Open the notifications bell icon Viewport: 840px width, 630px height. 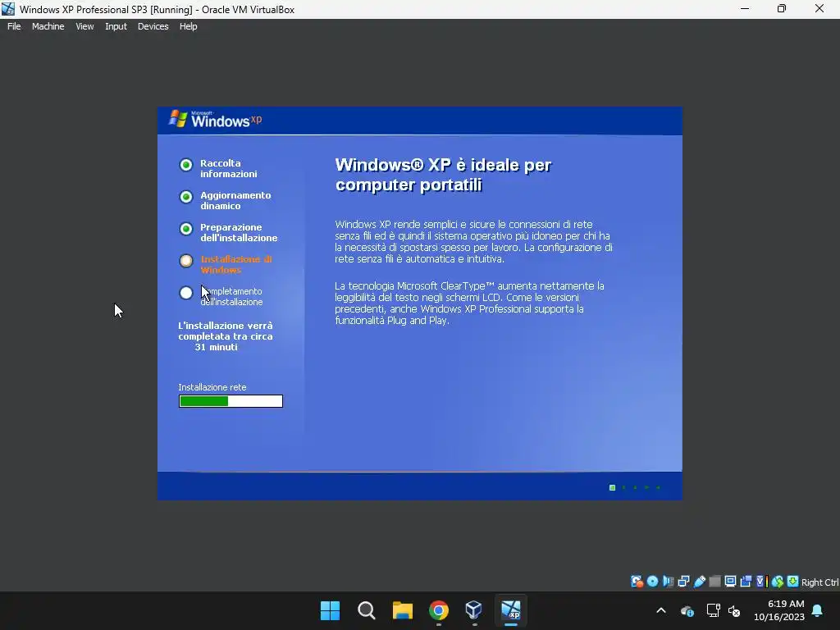click(818, 610)
